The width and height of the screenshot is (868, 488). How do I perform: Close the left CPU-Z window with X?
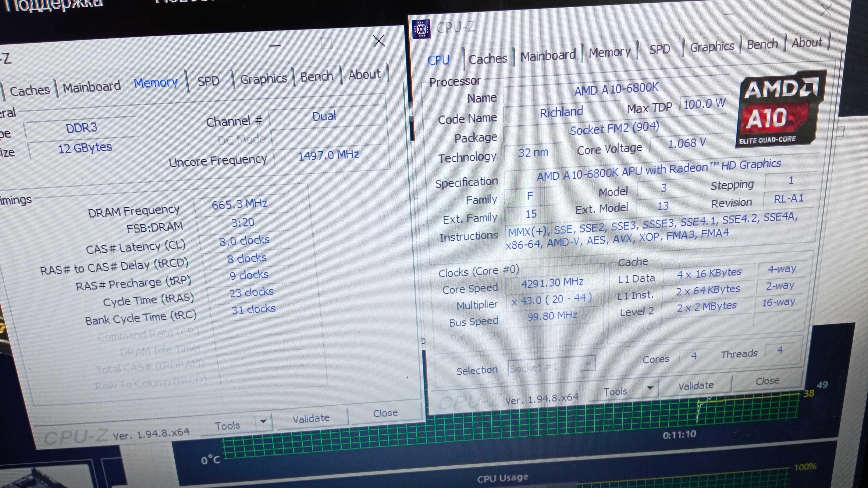coord(379,41)
